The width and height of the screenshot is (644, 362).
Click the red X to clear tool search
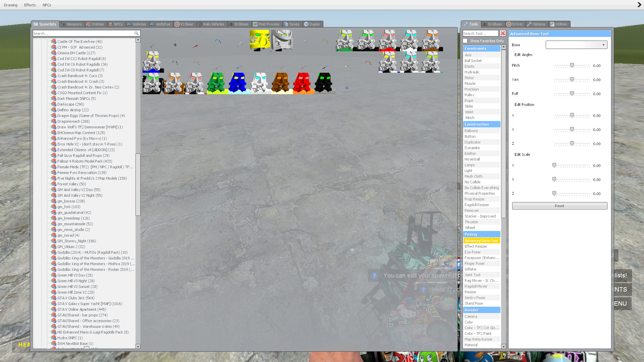click(502, 33)
